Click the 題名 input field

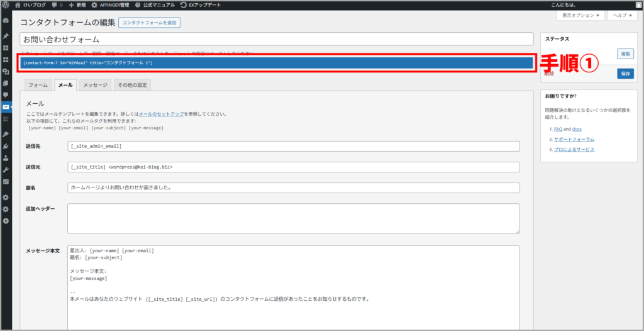coord(293,188)
